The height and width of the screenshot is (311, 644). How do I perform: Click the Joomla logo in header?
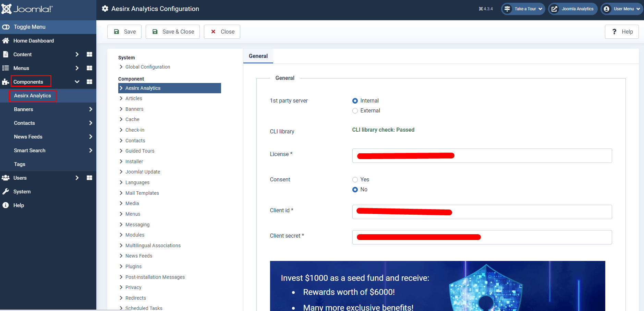[27, 9]
